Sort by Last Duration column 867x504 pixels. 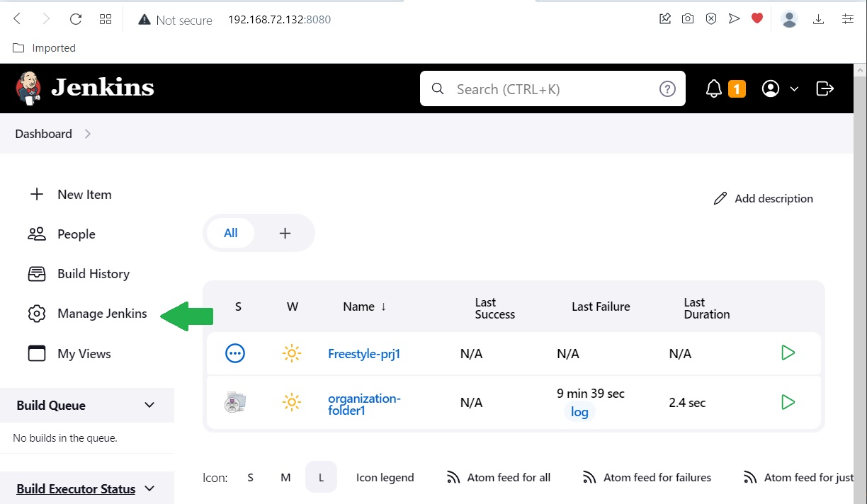[706, 309]
